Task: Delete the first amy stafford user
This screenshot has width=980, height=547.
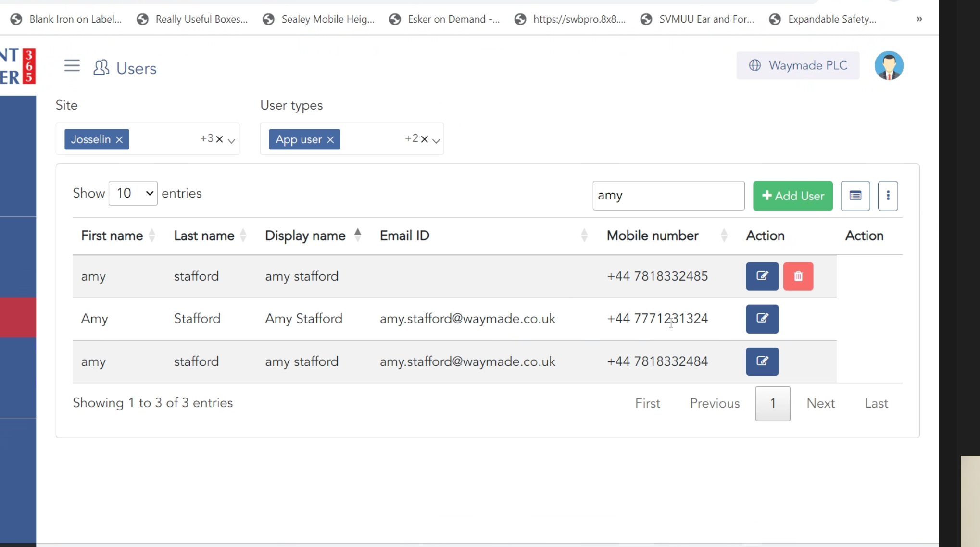Action: 798,276
